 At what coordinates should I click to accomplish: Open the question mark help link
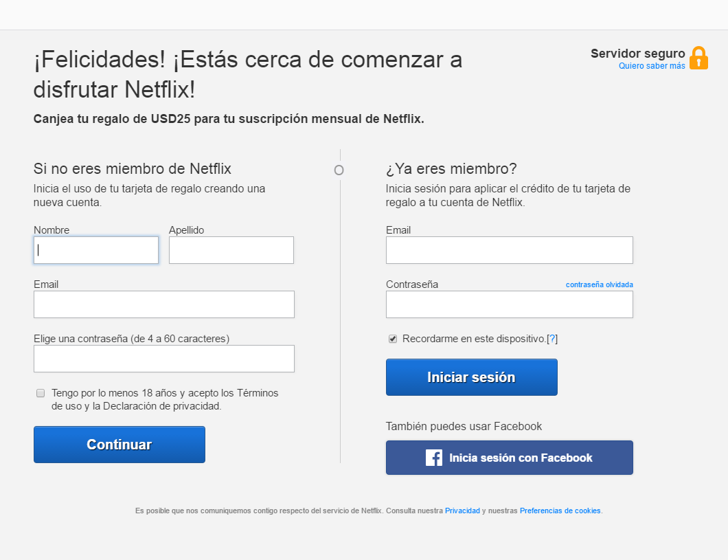coord(552,339)
